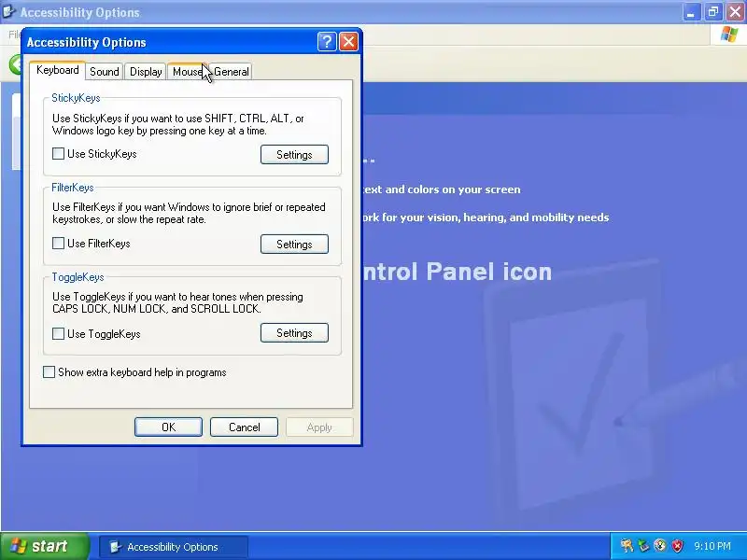The width and height of the screenshot is (747, 560).
Task: Click the Cancel button
Action: point(244,427)
